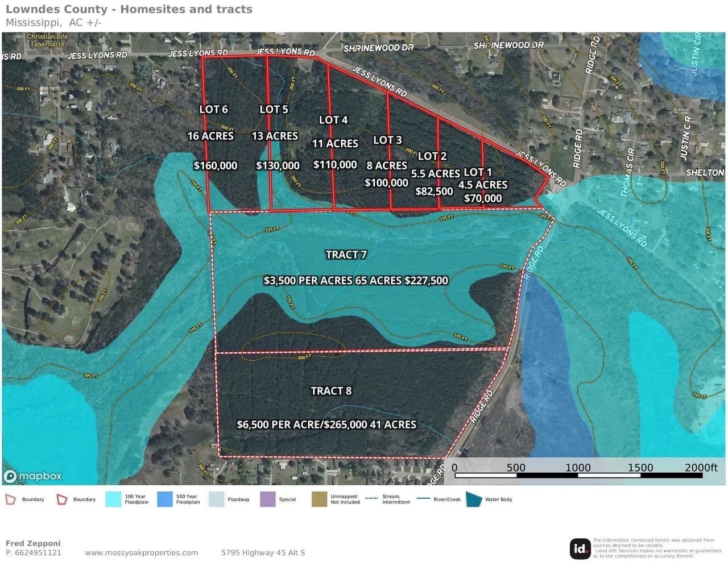Screen dimensions: 728x562
Task: Click the TRACT 8 label on map
Action: [331, 391]
